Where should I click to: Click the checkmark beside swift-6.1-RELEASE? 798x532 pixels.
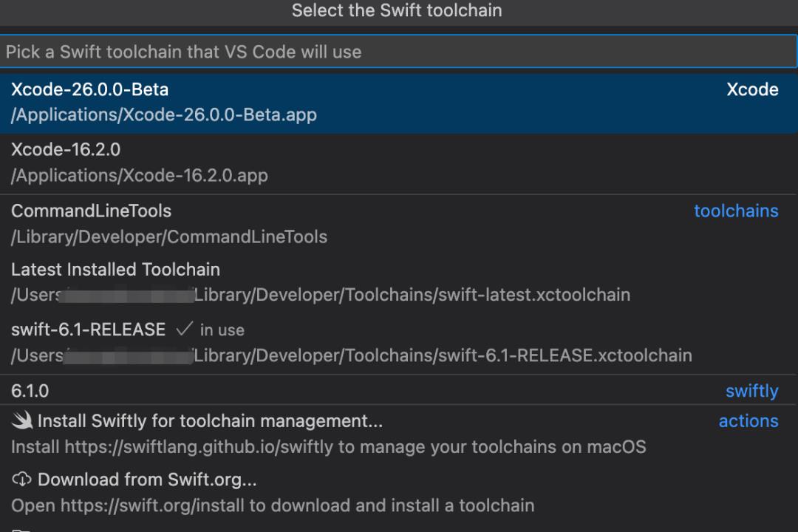coord(184,329)
